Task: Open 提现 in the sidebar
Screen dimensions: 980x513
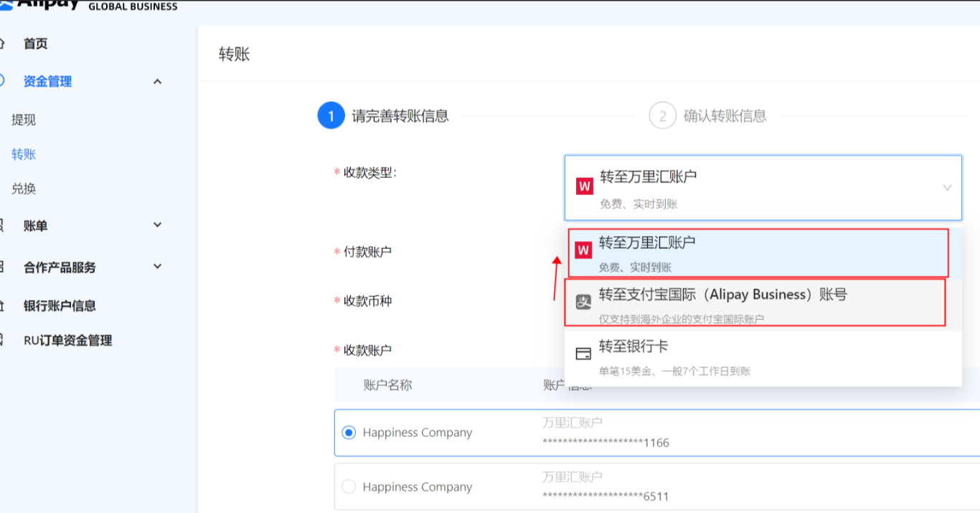Action: [x=24, y=120]
